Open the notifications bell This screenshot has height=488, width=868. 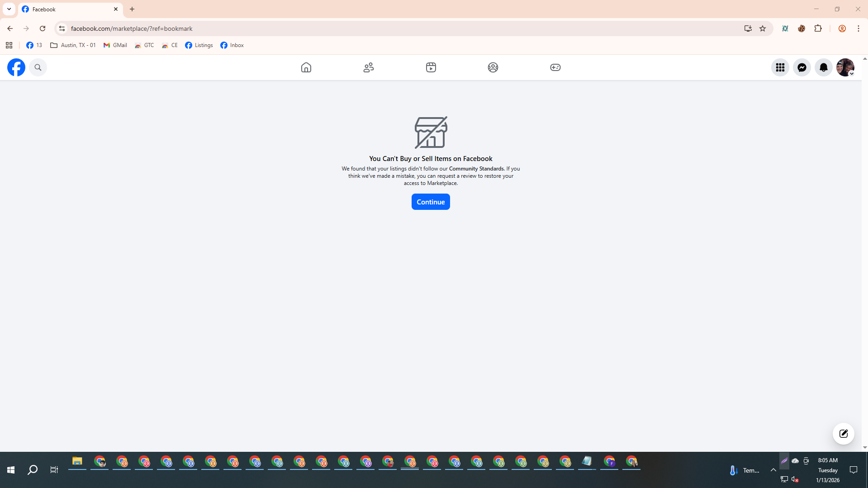point(824,67)
